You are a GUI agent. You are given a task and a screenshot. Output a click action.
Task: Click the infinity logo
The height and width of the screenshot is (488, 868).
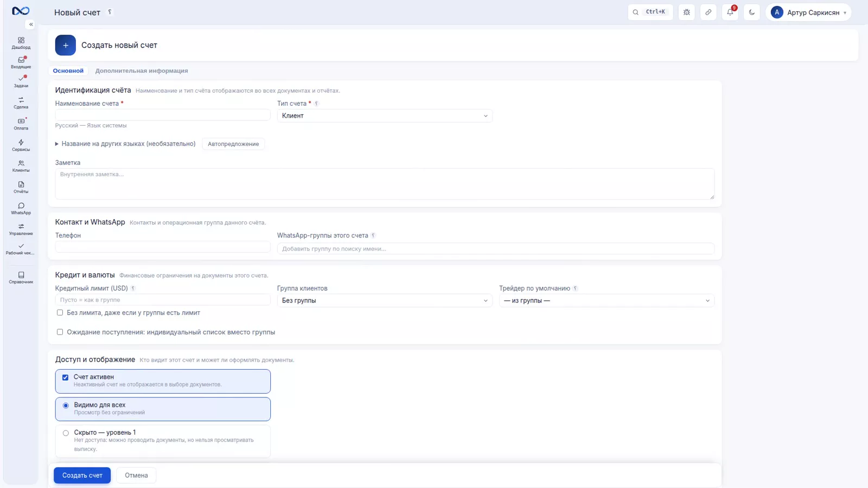21,11
